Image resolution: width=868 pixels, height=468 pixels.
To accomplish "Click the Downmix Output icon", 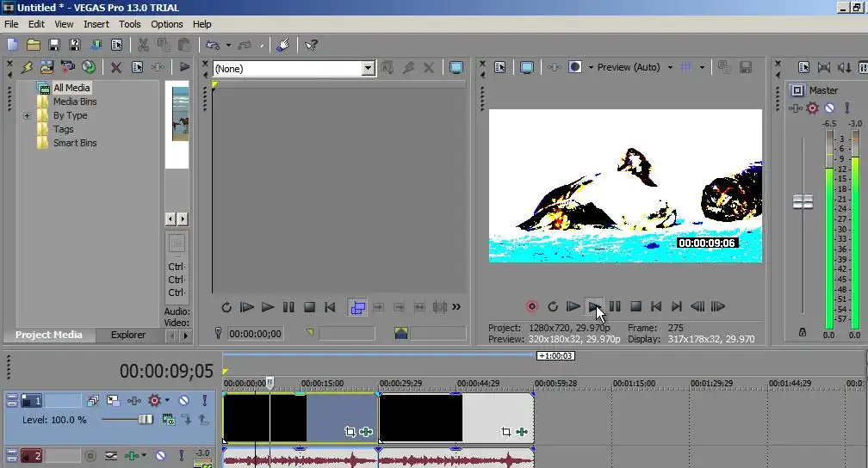I will coord(824,67).
